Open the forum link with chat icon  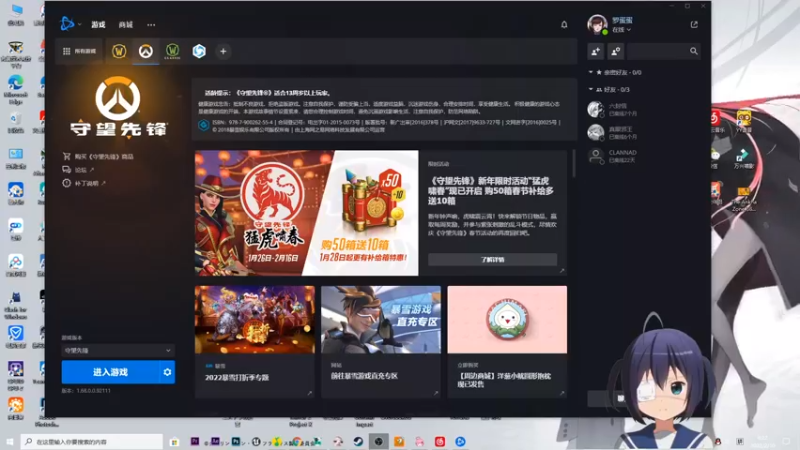coord(78,170)
